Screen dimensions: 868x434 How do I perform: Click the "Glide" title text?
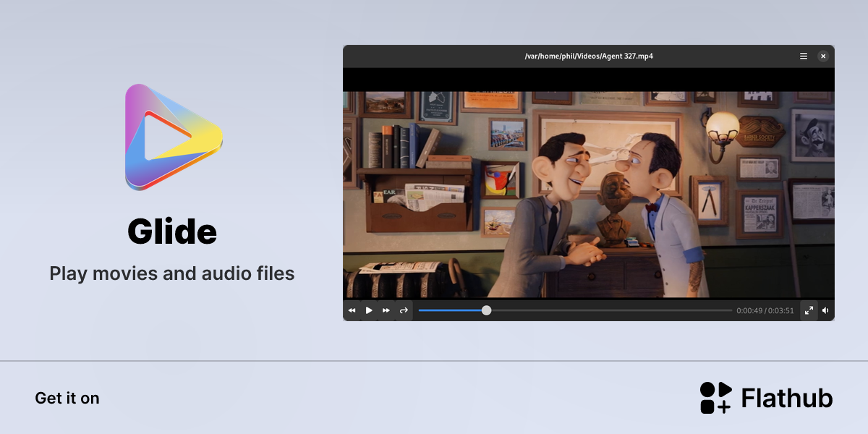click(172, 231)
